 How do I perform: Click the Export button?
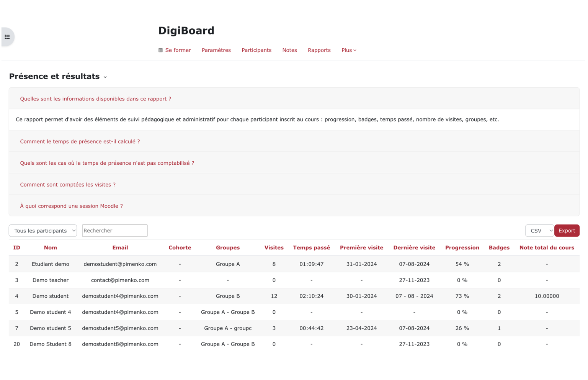coord(567,231)
